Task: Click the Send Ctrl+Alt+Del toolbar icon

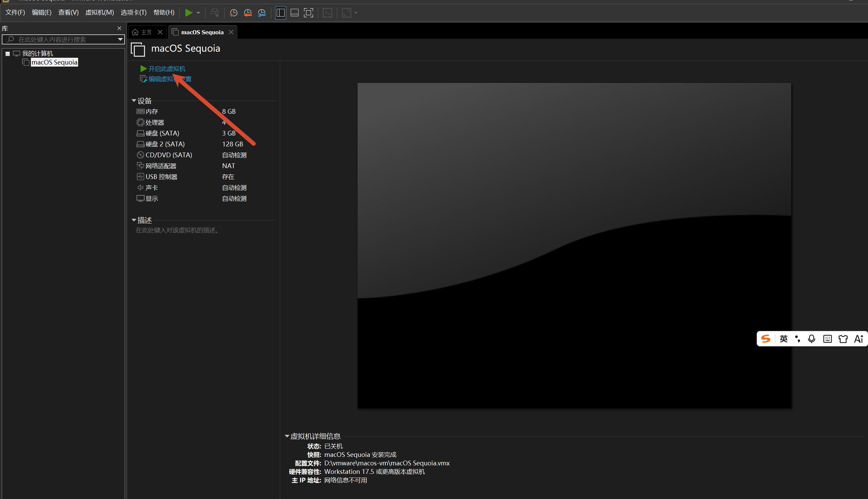Action: [215, 13]
